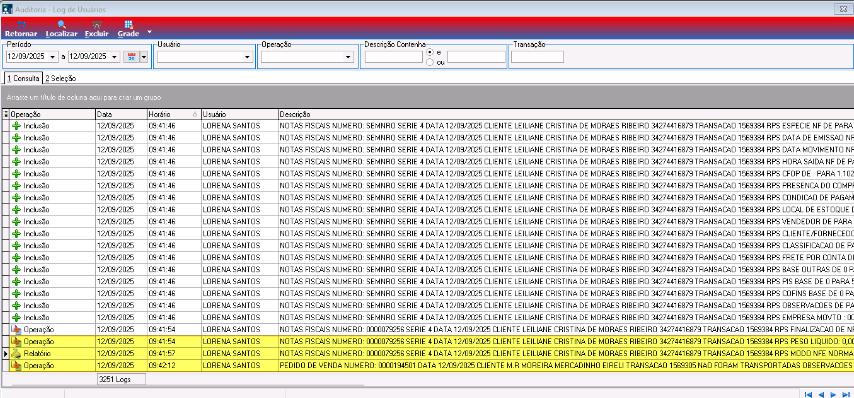The height and width of the screenshot is (398, 854).
Task: Go to previous record navigation arrow
Action: click(x=821, y=394)
